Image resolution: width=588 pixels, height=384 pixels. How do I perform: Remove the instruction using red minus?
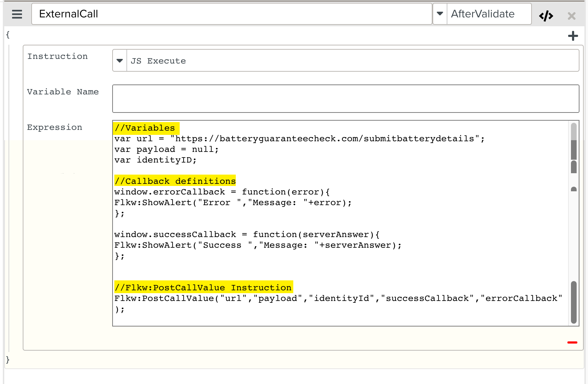572,342
